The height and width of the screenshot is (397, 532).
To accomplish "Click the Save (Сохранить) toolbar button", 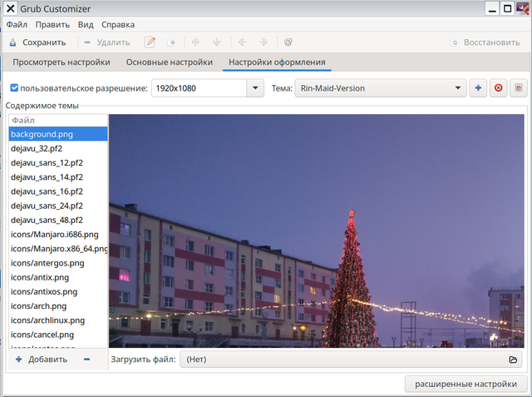I will coord(37,42).
